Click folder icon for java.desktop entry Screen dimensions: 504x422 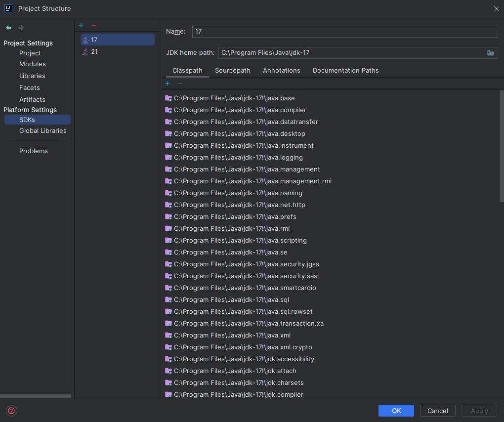click(168, 134)
